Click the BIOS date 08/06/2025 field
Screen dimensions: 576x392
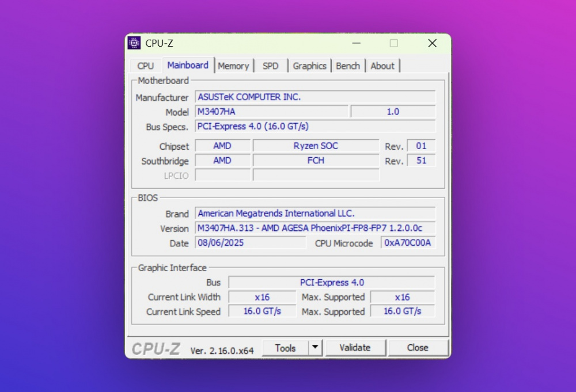[x=251, y=242]
